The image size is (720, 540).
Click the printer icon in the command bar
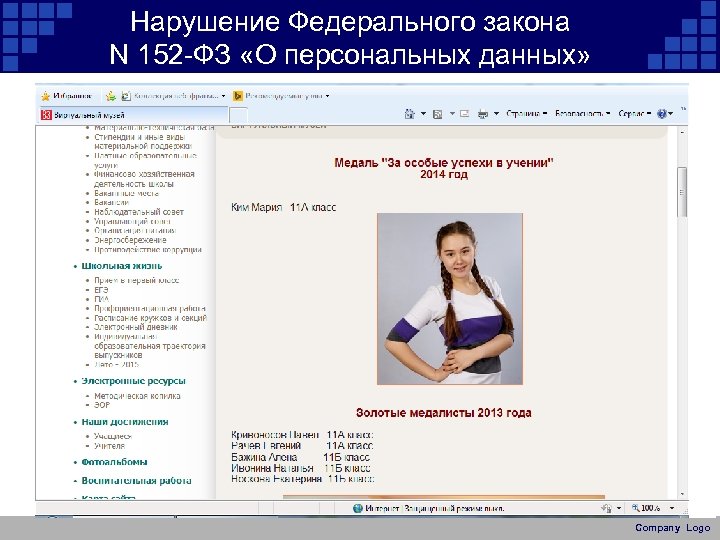pyautogui.click(x=482, y=114)
